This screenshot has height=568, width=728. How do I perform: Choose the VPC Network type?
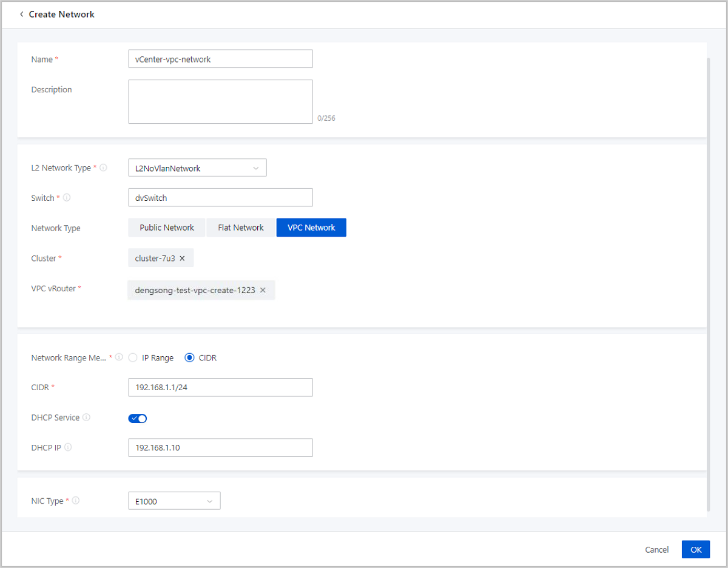click(311, 228)
